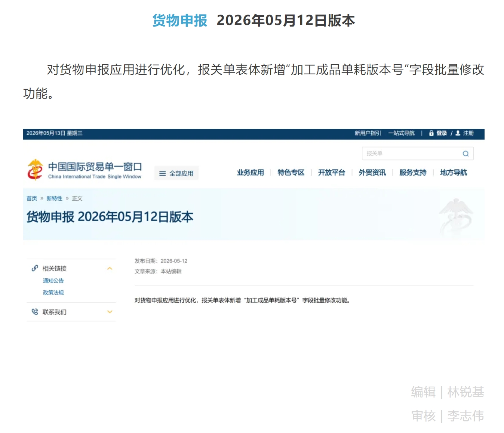
Task: Click the embedded page's article body sentence
Action: point(242,300)
